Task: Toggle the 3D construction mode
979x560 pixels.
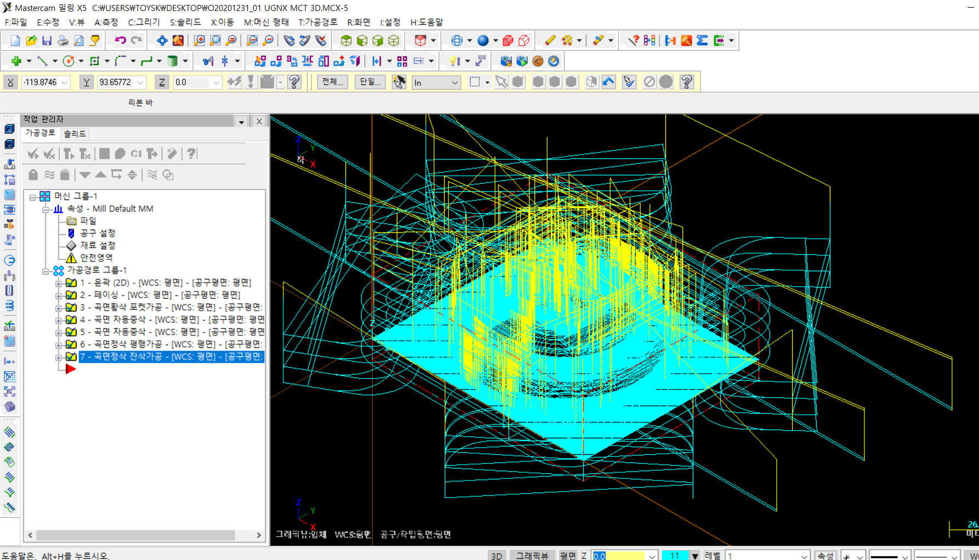Action: (496, 555)
